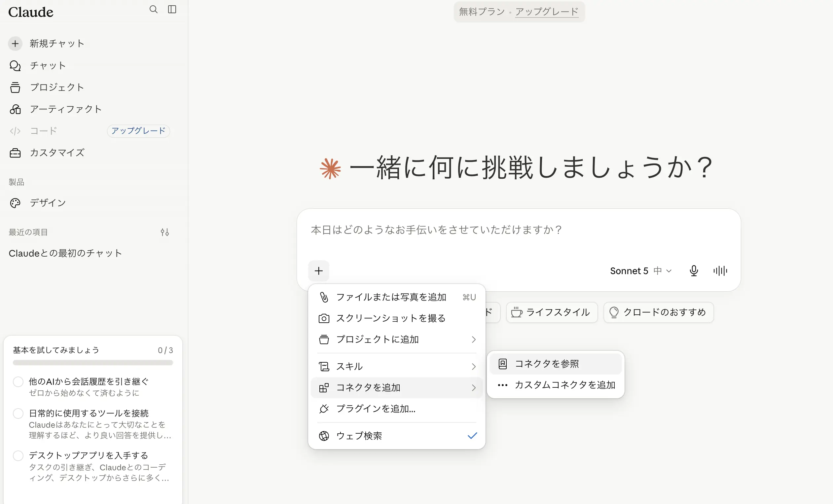Screen dimensions: 833x504
Task: Expand the スキル submenu chevron
Action: pos(474,366)
